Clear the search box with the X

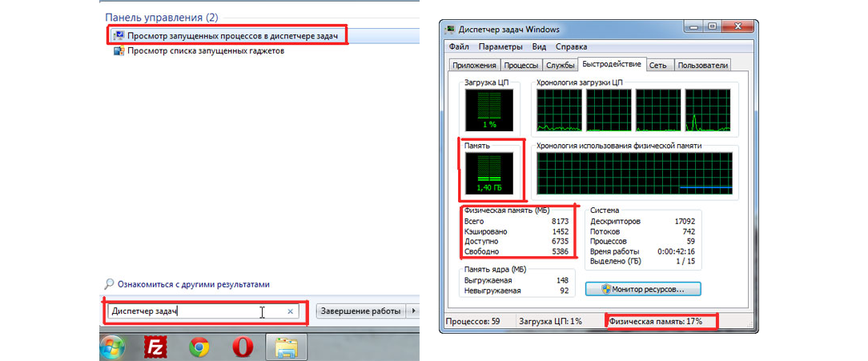[290, 311]
